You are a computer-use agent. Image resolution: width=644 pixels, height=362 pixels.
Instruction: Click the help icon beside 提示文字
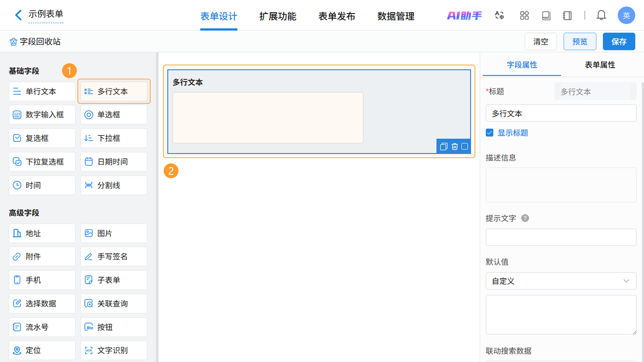click(x=525, y=218)
